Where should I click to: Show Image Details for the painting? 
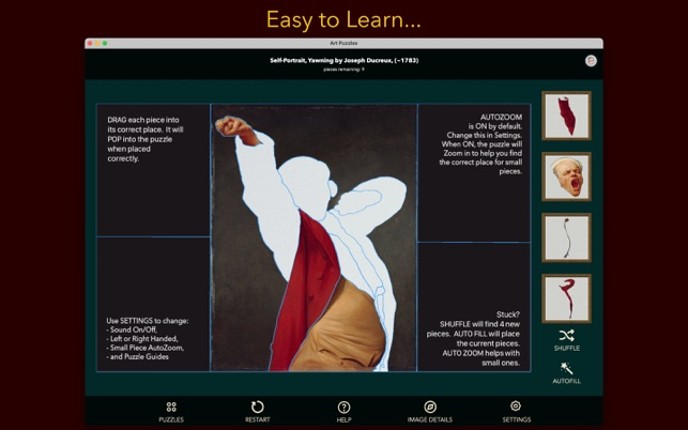pos(430,410)
